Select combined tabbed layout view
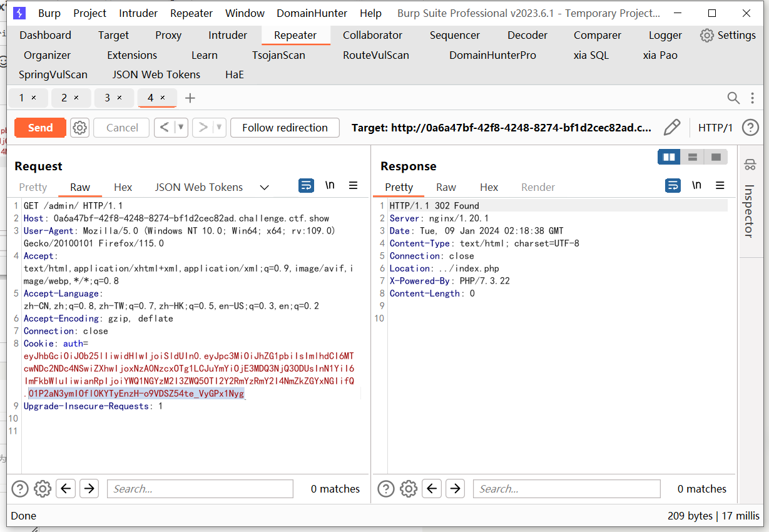This screenshot has width=769, height=532. (x=716, y=157)
